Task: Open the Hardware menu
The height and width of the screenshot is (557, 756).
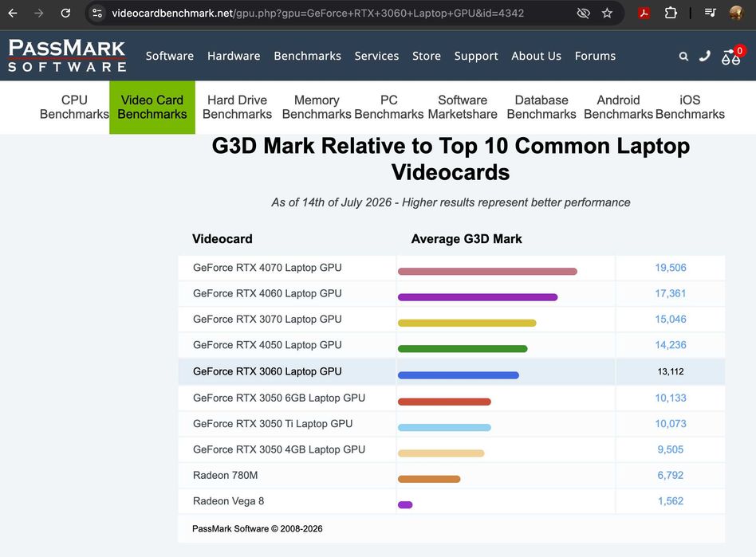Action: [x=234, y=56]
